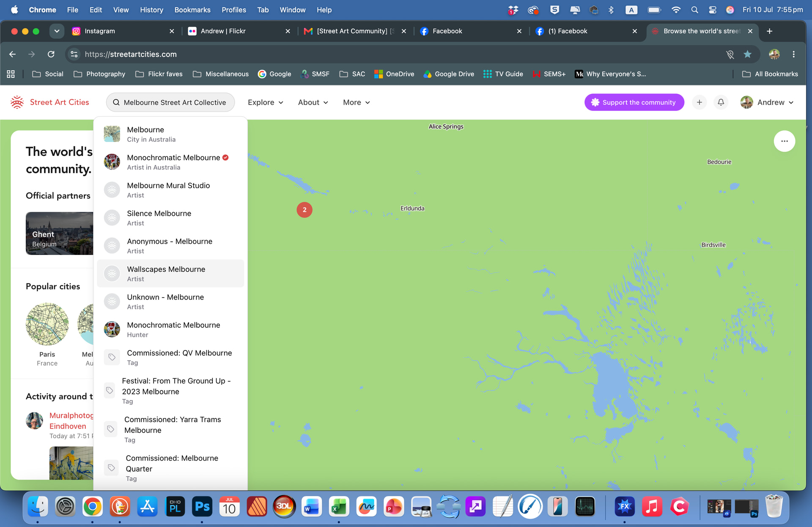Open the History menu
Screen dimensions: 812x527
click(151, 10)
